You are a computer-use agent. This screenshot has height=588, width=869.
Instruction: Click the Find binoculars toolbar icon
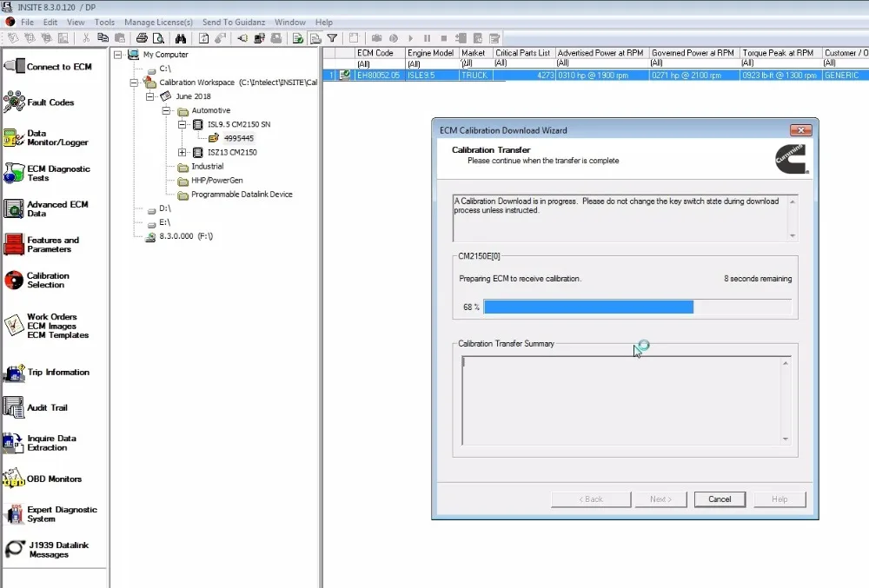181,38
